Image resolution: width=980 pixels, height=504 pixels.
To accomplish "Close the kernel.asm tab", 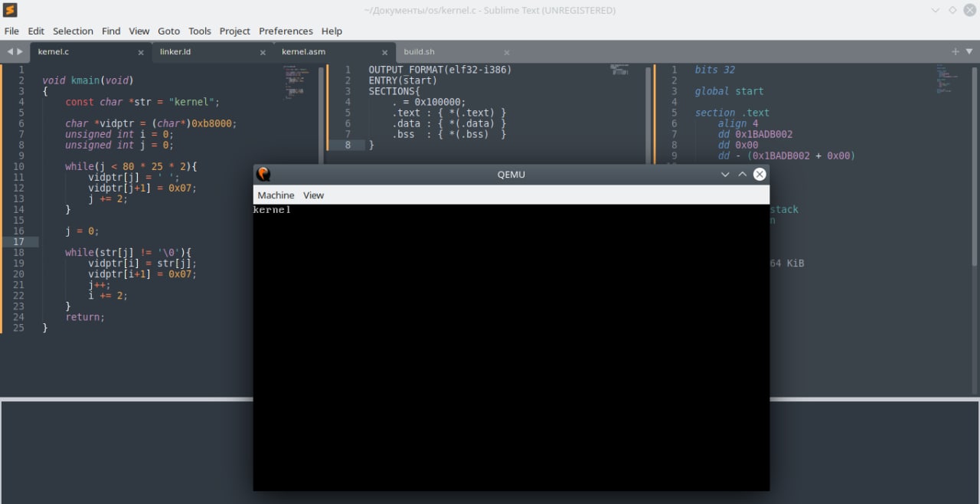I will (x=385, y=53).
